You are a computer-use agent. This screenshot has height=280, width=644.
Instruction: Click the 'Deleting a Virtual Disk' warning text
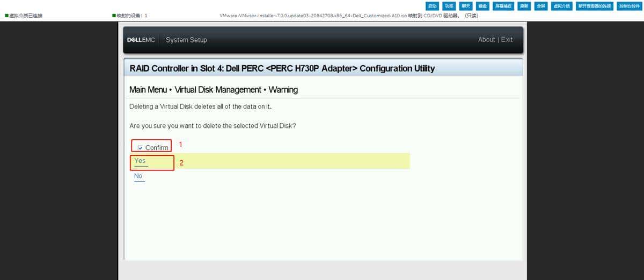coord(201,106)
